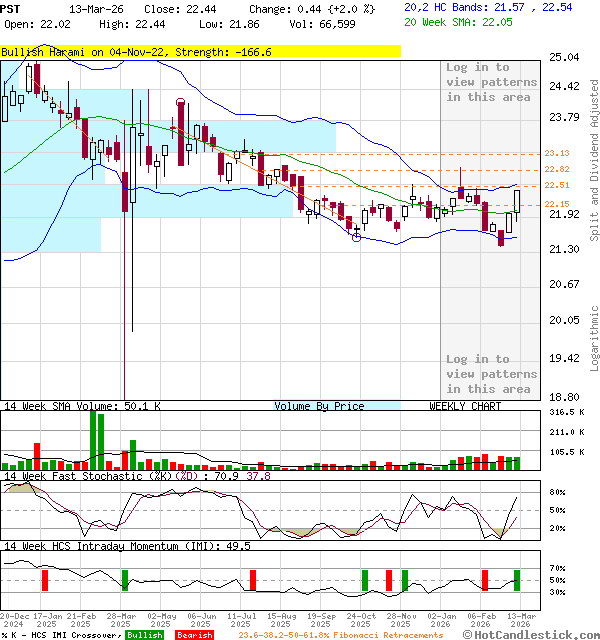This screenshot has width=600, height=640.
Task: Click the PST ticker symbol
Action: tap(12, 8)
